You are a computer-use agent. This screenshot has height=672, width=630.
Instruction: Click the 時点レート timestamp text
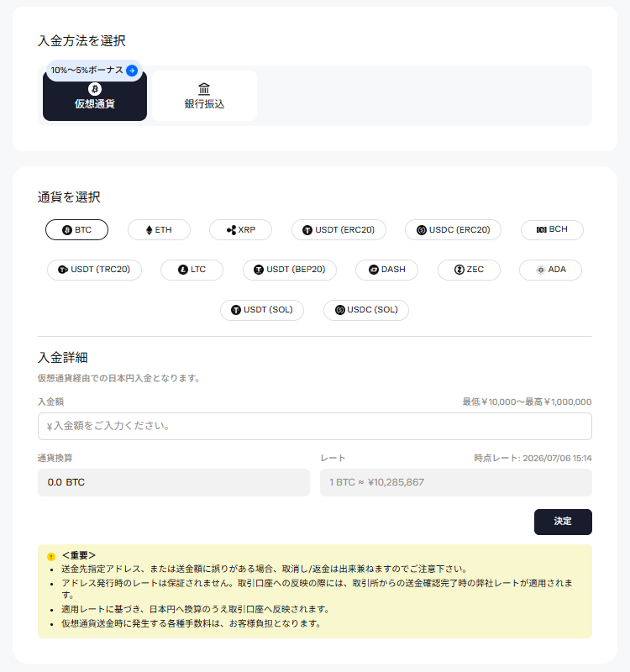point(533,458)
